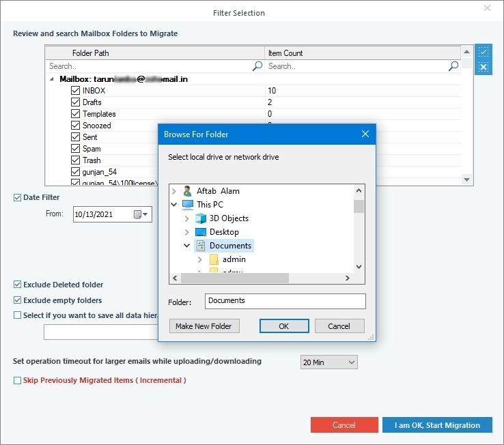Open the From date calendar picker icon
Screen dimensions: 504x445
click(x=141, y=214)
